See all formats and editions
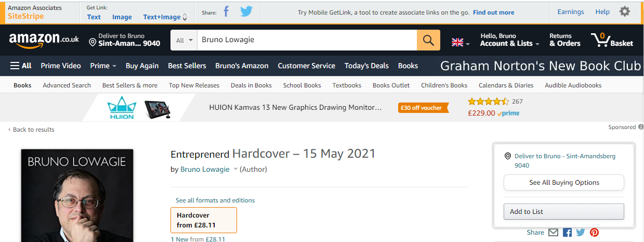The height and width of the screenshot is (242, 644). [x=215, y=200]
